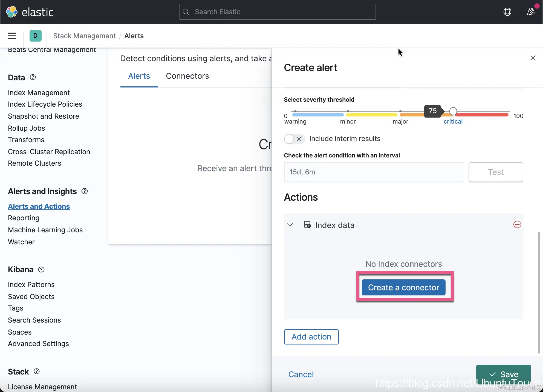Open Stack Management breadcrumb link
Viewport: 543px width, 392px height.
pos(84,36)
